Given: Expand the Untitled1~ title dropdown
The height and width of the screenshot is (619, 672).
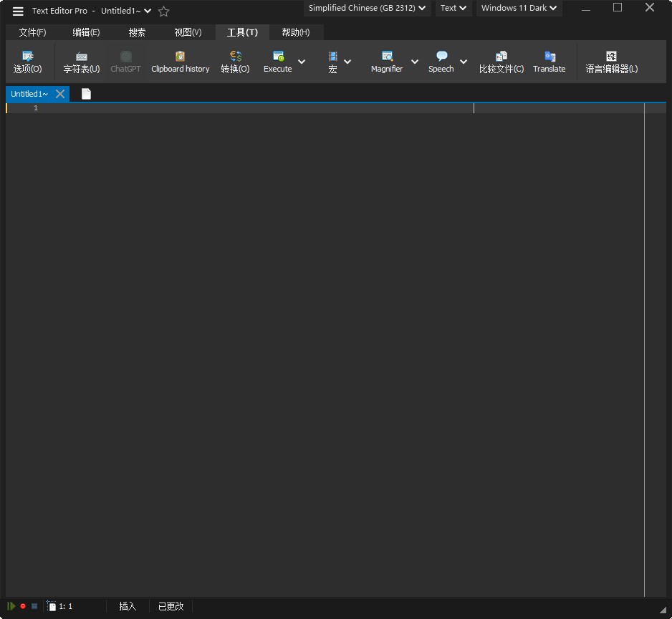Looking at the screenshot, I should 148,11.
